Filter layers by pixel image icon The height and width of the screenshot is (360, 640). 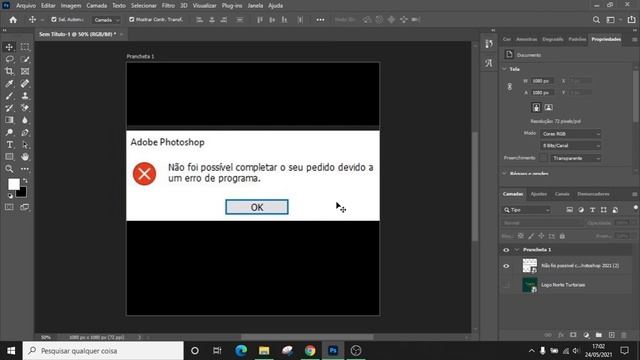(569, 210)
